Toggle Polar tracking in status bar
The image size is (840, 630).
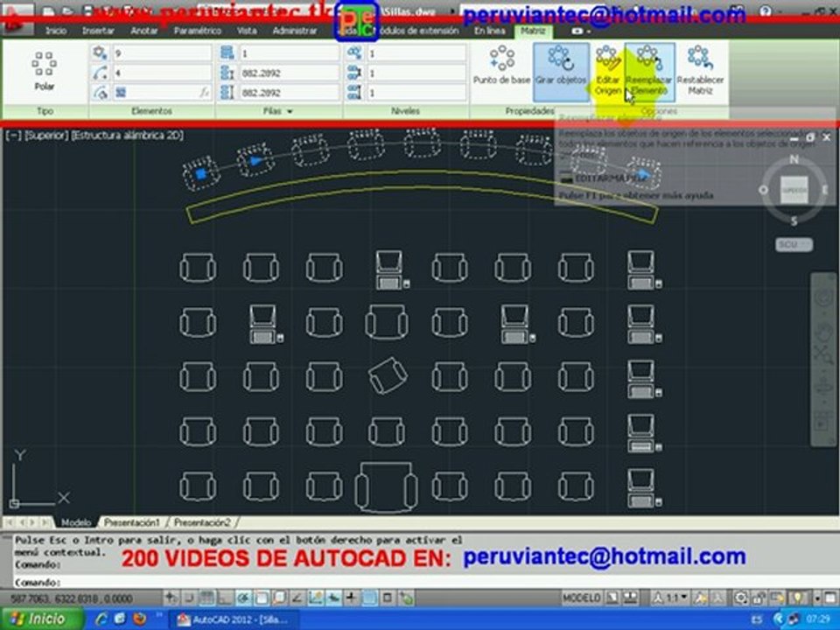pos(244,598)
